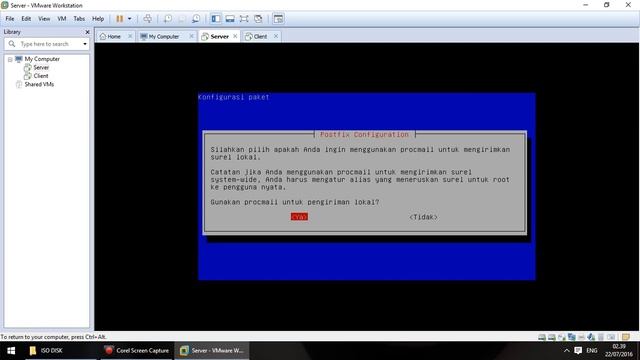Open the Tabs menu
The width and height of the screenshot is (640, 360).
(x=79, y=19)
